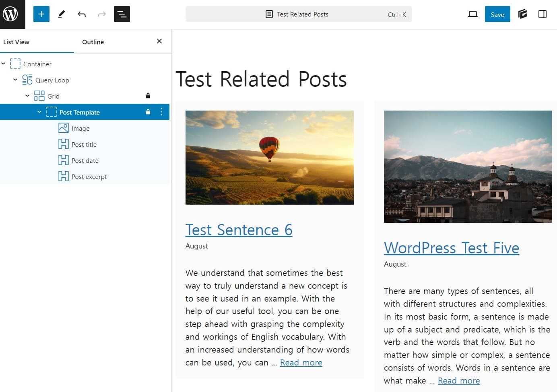Open the Test Related Posts command bar
This screenshot has height=392, width=557.
[x=298, y=14]
